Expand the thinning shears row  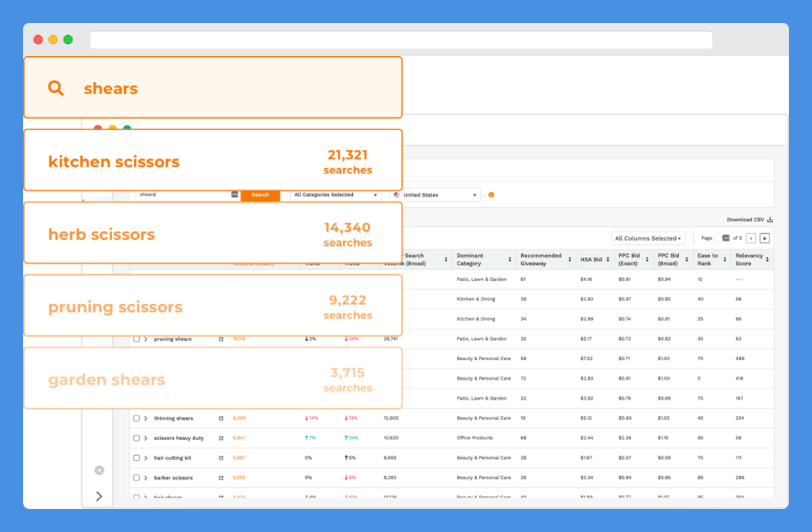tap(146, 418)
